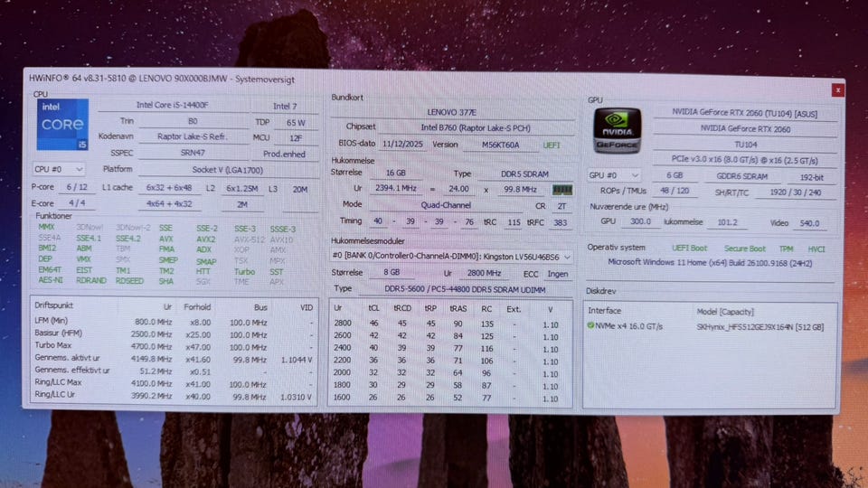Click the Microsoft Windows 11 Home build text
The width and height of the screenshot is (868, 488).
pyautogui.click(x=710, y=263)
